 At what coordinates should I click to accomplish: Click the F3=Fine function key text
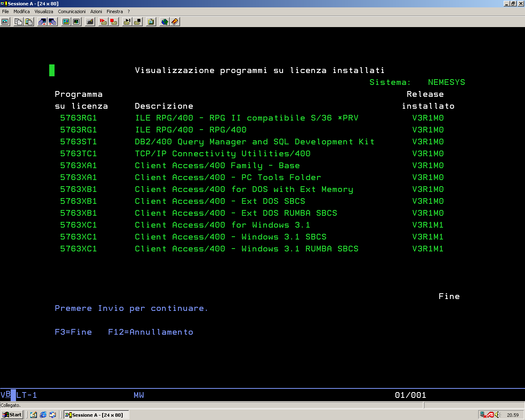pyautogui.click(x=73, y=332)
